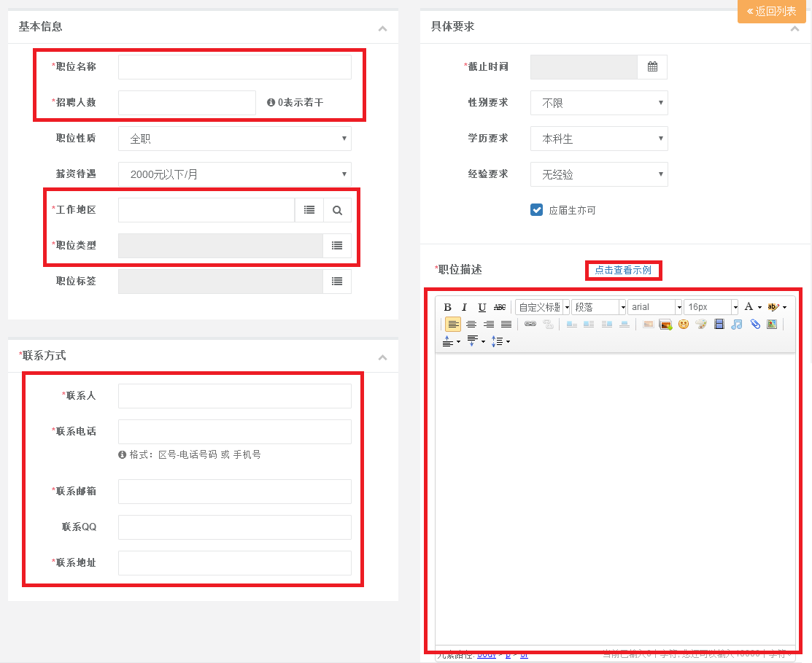The height and width of the screenshot is (663, 812).
Task: Open the 职位性质 dropdown showing 全职
Action: coord(234,139)
